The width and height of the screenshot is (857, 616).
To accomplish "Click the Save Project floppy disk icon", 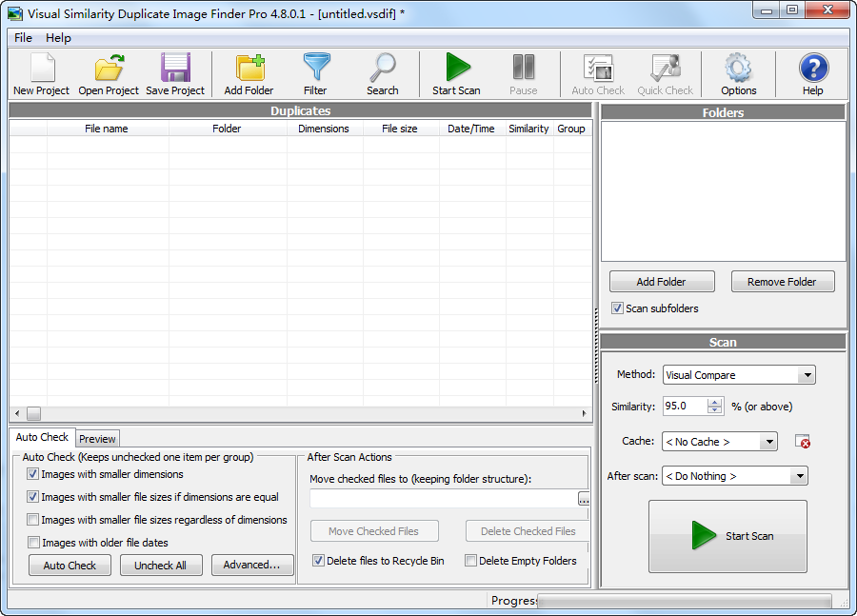I will point(175,69).
